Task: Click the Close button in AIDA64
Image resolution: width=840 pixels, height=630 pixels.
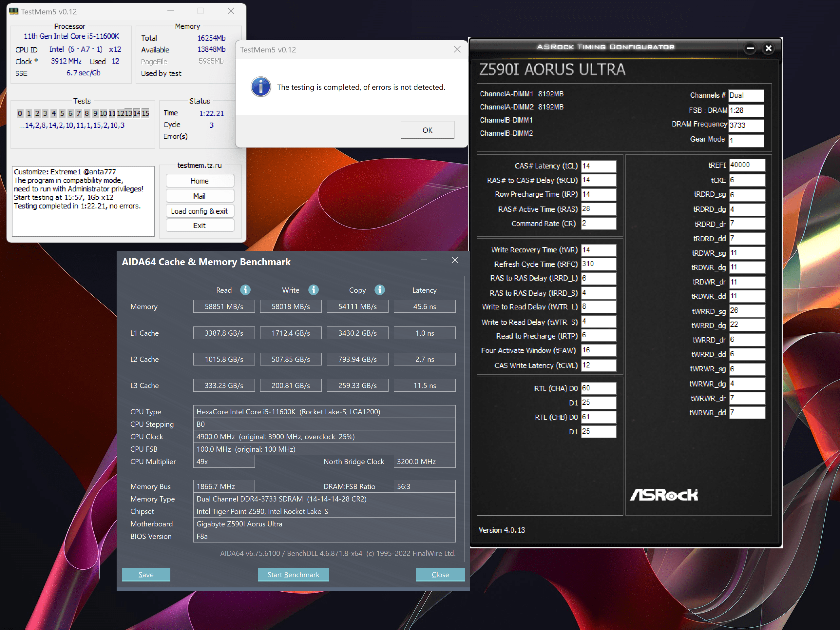Action: 440,575
